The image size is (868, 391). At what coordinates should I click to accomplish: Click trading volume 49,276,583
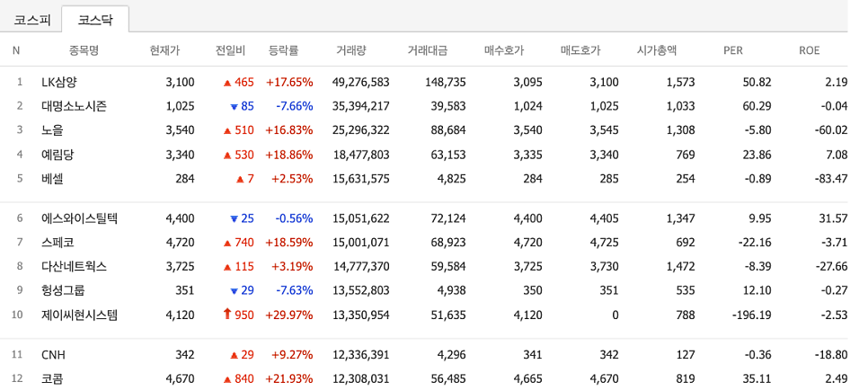[x=361, y=83]
